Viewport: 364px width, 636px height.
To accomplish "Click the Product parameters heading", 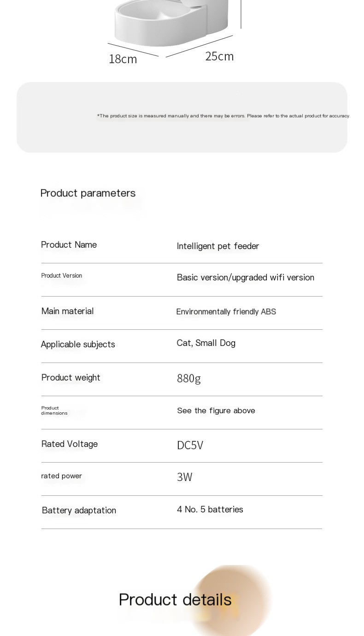I will pos(88,193).
